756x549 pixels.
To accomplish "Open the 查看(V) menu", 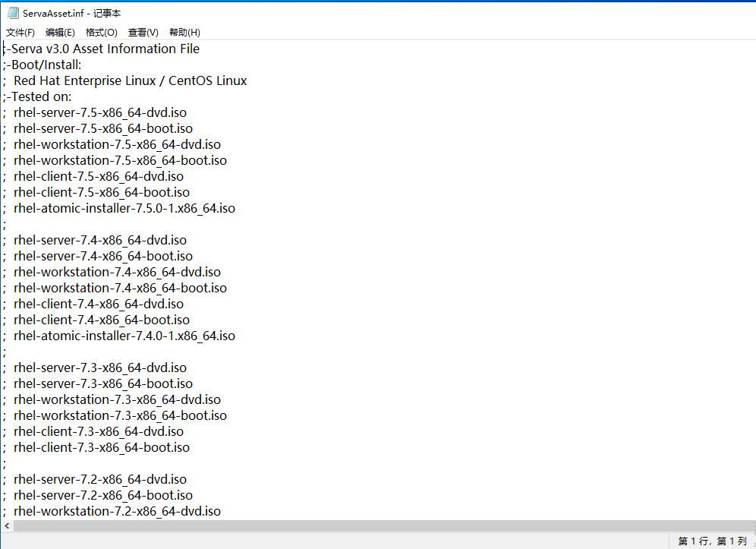I will pos(143,32).
